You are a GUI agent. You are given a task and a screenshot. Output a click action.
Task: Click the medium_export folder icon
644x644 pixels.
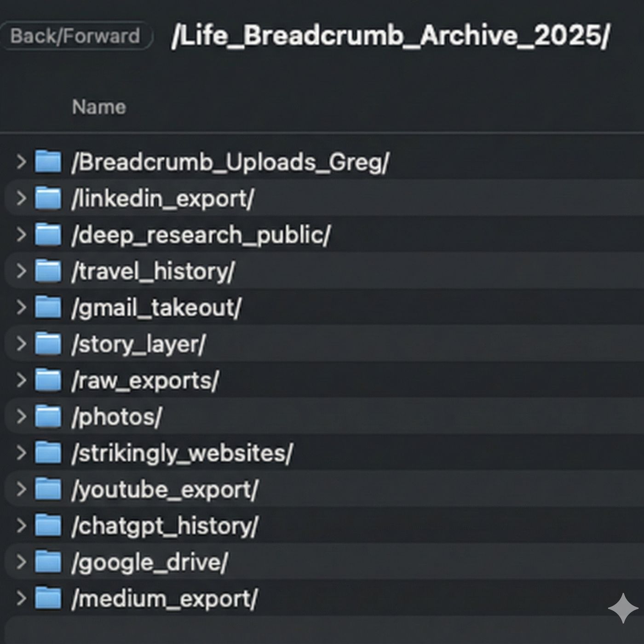[x=48, y=598]
